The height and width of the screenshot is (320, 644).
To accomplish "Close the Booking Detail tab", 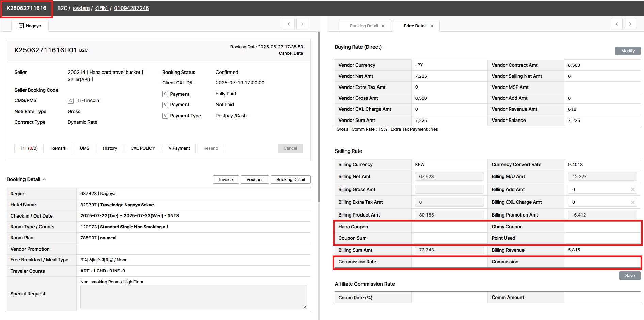I will click(x=383, y=26).
